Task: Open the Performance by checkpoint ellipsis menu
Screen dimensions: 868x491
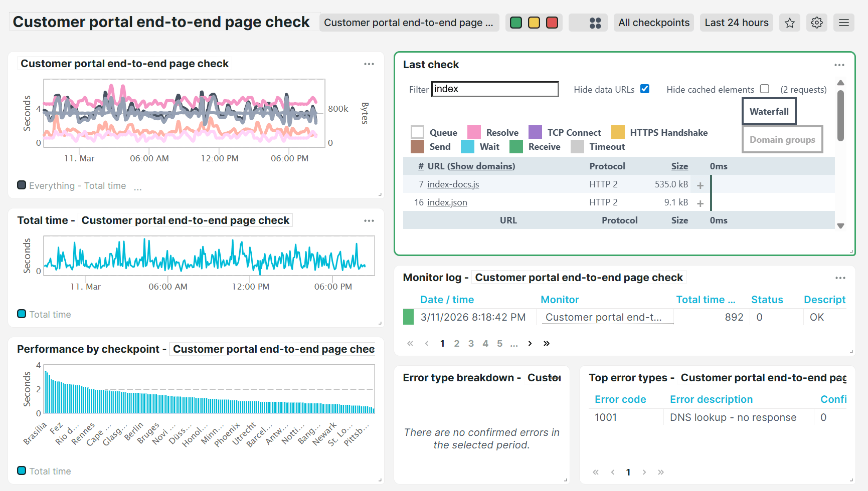Action: [370, 349]
